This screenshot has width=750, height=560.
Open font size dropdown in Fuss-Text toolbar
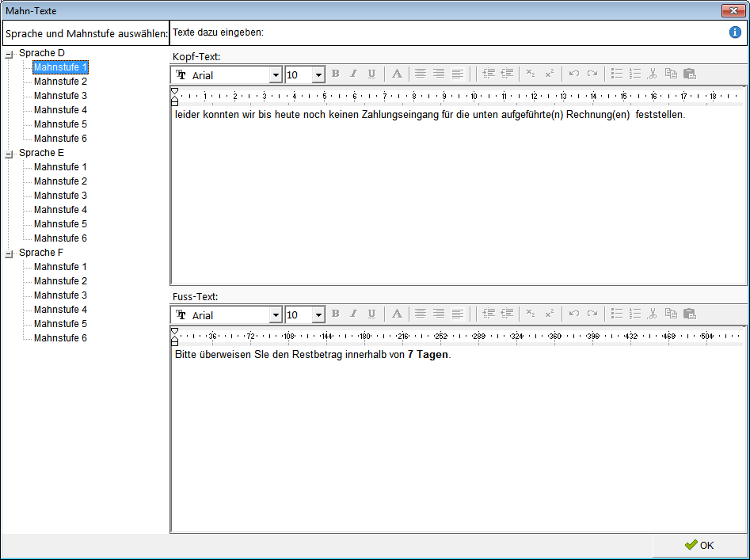click(318, 315)
